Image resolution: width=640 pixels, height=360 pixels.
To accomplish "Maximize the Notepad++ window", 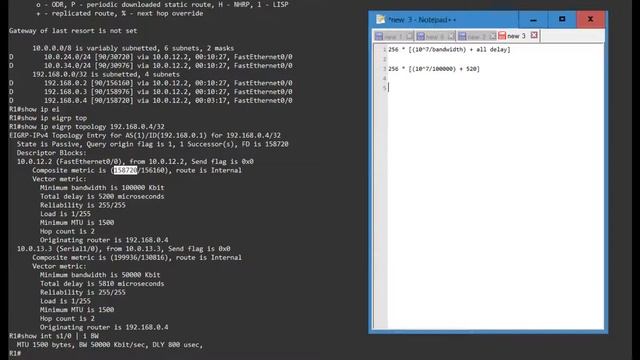I will click(x=562, y=20).
